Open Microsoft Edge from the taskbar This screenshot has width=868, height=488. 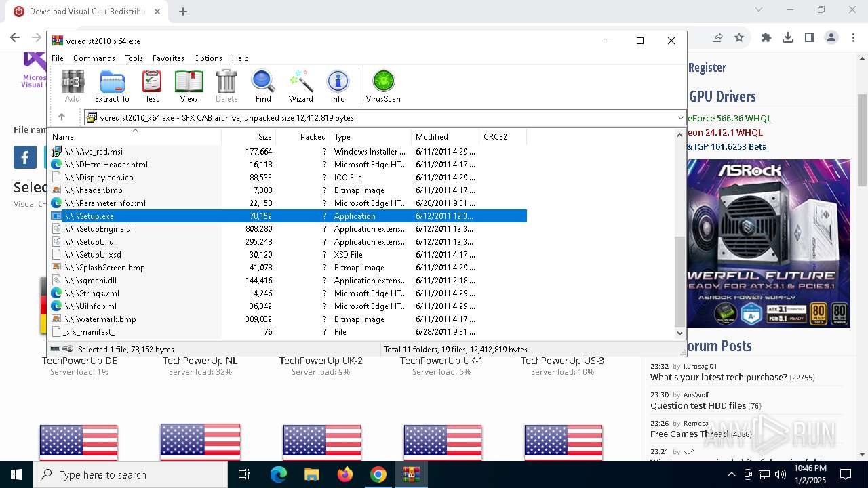(x=279, y=474)
